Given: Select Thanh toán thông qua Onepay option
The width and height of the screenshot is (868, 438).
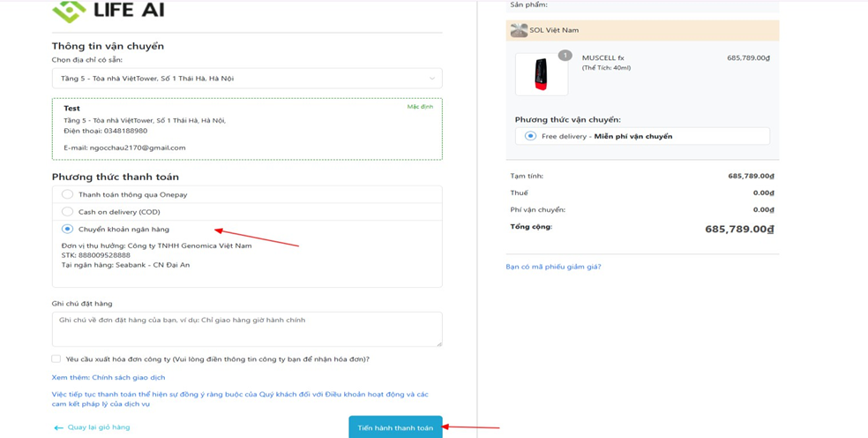Looking at the screenshot, I should point(68,194).
